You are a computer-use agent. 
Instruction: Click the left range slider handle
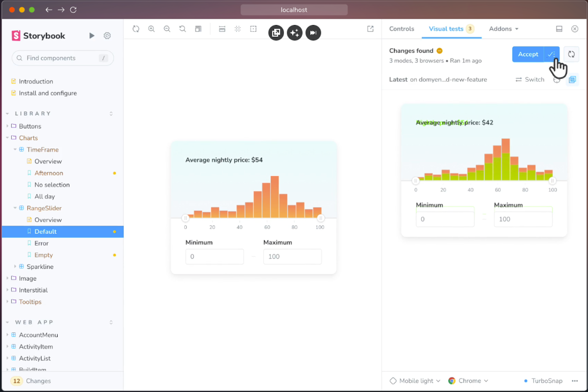tap(185, 218)
